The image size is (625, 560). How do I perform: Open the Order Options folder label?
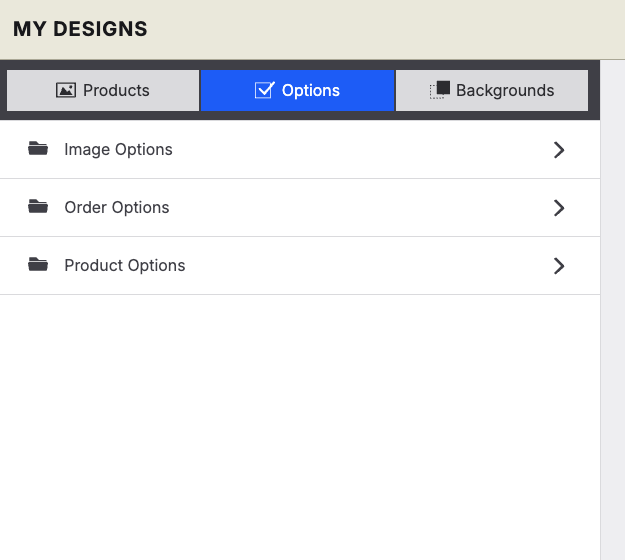click(117, 208)
